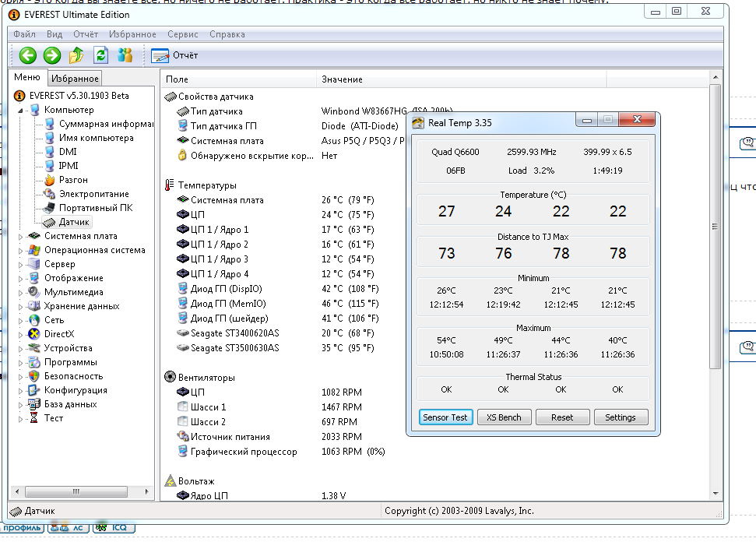756x542 pixels.
Task: Click the vertical scrollbar down arrow
Action: point(716,494)
